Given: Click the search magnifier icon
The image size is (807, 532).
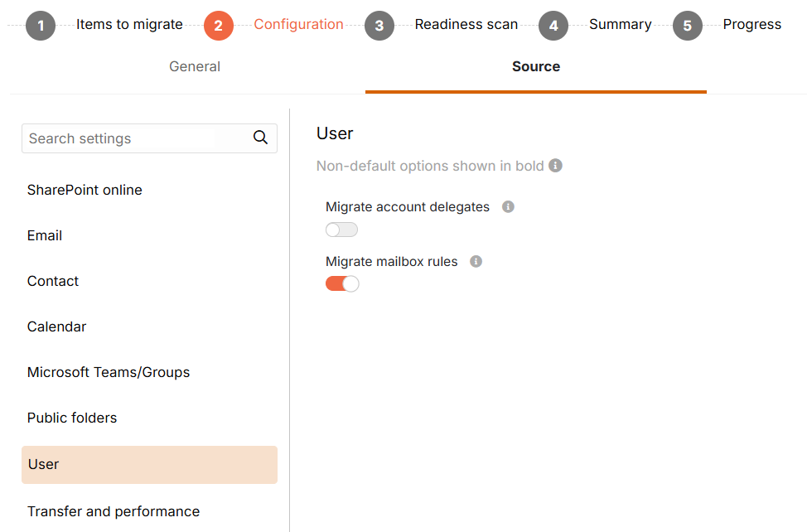Looking at the screenshot, I should 260,138.
